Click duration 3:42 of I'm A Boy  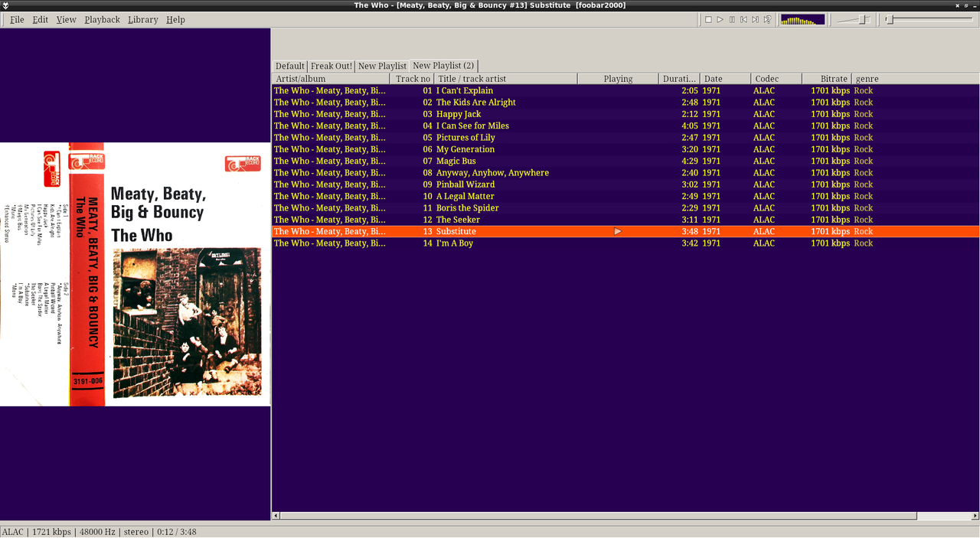point(690,243)
